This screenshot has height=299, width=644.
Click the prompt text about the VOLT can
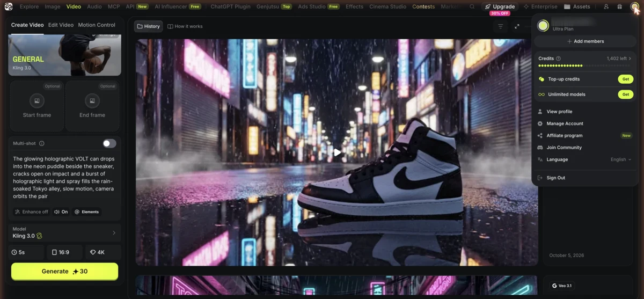coord(64,178)
